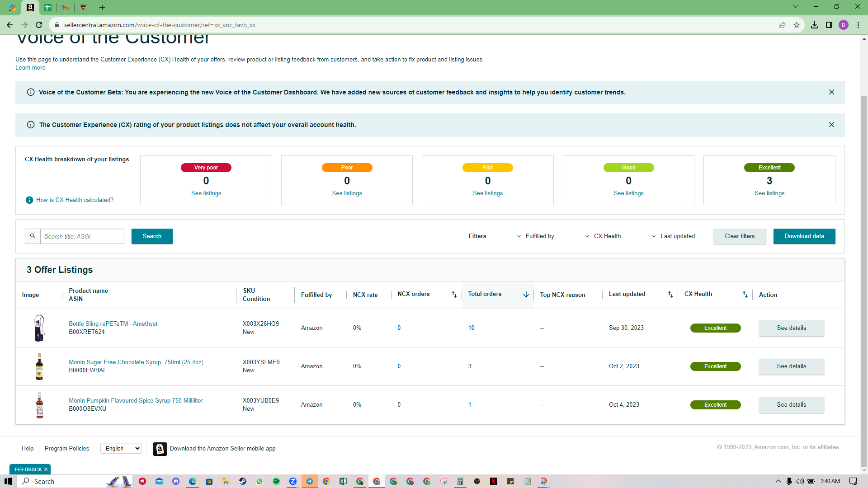Sort listings by NCX orders
The height and width of the screenshot is (488, 868).
click(454, 295)
